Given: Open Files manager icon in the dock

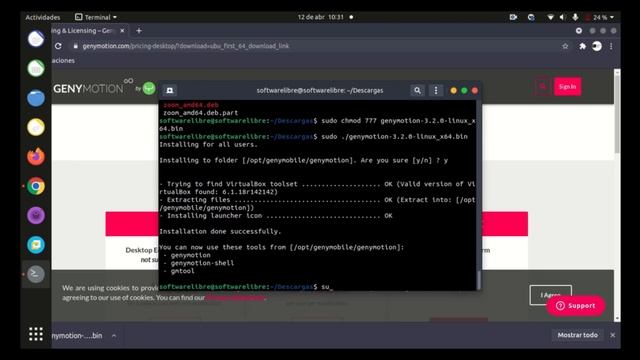Looking at the screenshot, I should tap(36, 98).
